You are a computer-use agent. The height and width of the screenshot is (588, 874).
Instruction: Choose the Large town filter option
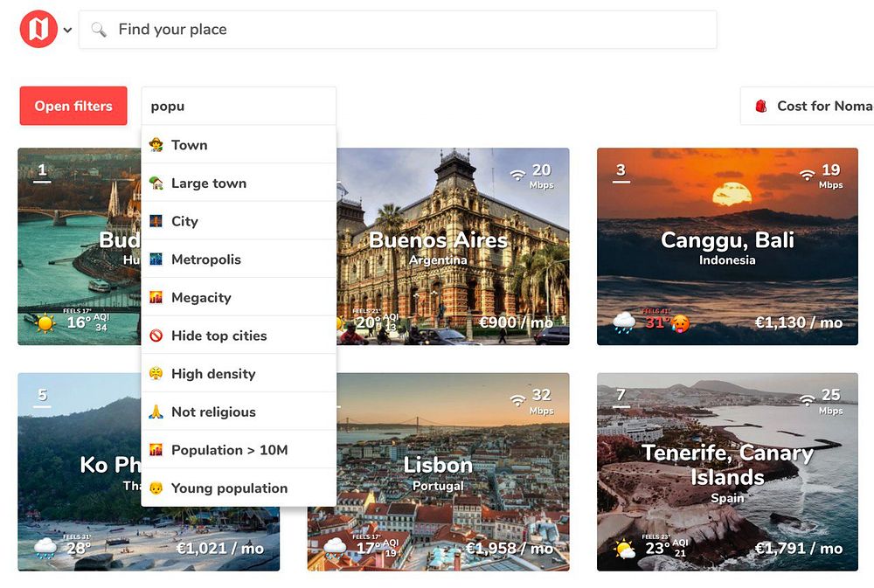coord(239,183)
